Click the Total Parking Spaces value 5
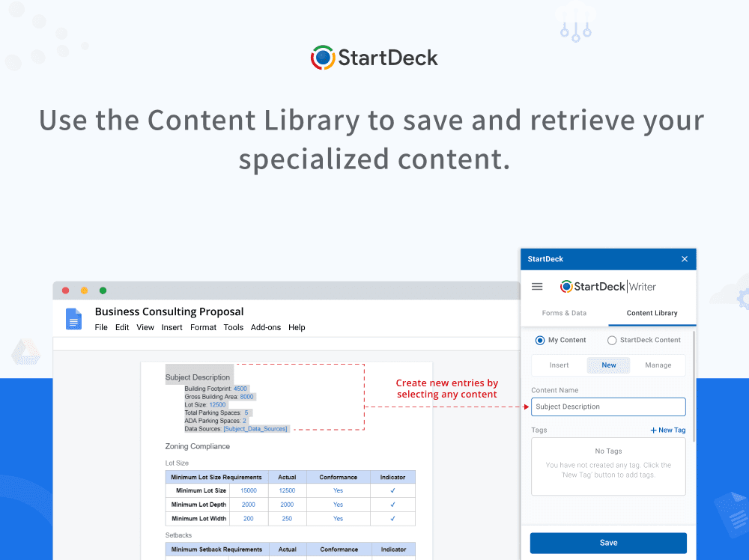 [246, 413]
